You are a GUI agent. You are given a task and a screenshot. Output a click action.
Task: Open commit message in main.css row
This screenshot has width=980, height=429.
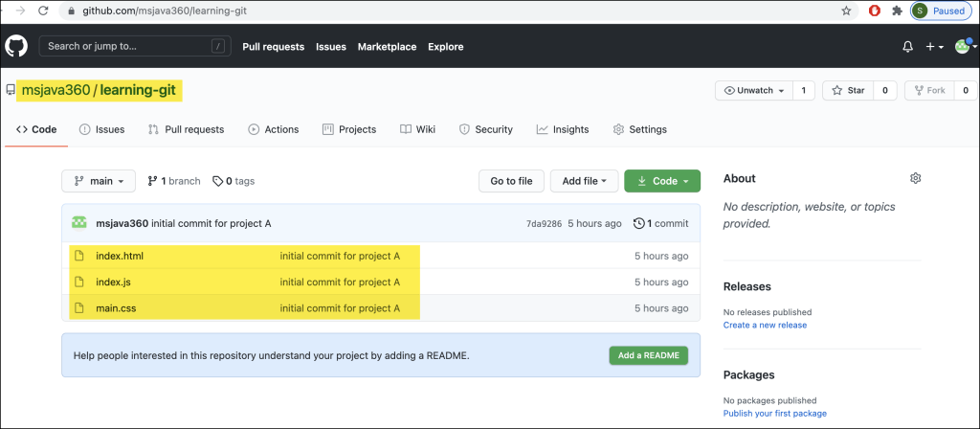340,308
